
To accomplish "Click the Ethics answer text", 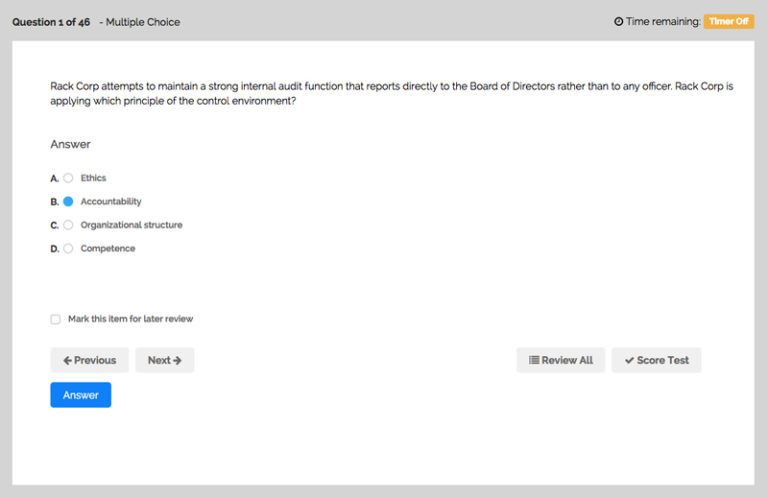I will pos(93,178).
